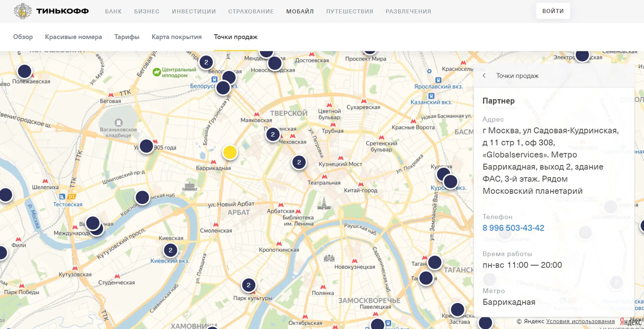
Task: Open the РАЗВЛЕЧЕНИЯ menu item
Action: (x=408, y=11)
